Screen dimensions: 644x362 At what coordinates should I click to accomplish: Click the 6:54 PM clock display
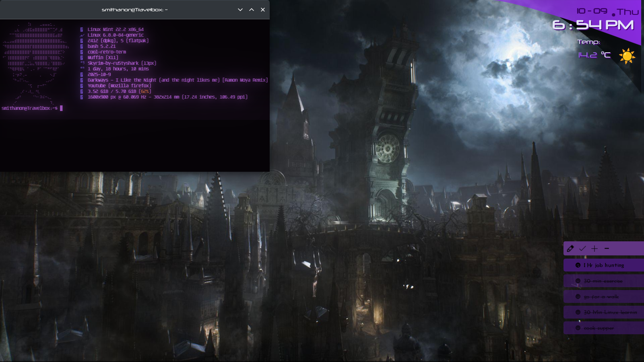click(x=593, y=25)
